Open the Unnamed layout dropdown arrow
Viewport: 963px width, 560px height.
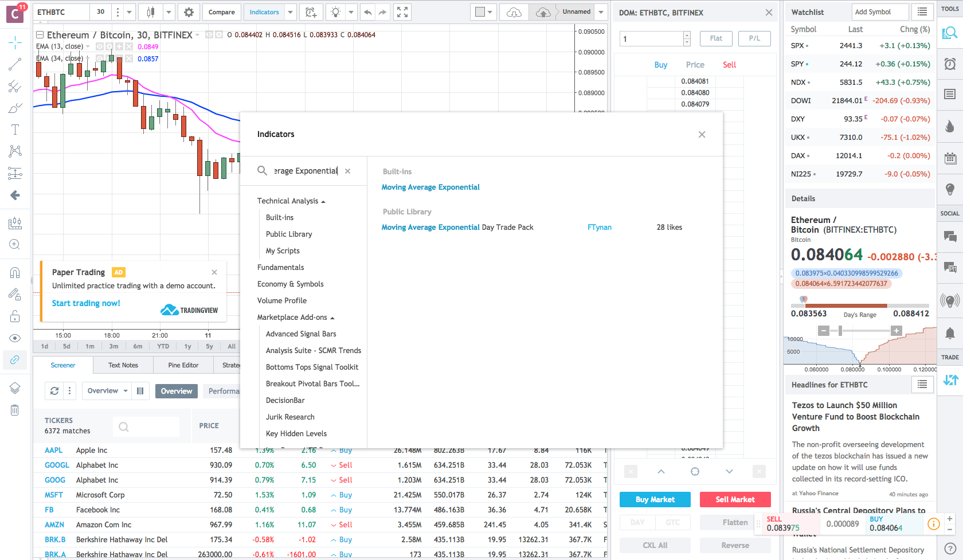pyautogui.click(x=601, y=12)
